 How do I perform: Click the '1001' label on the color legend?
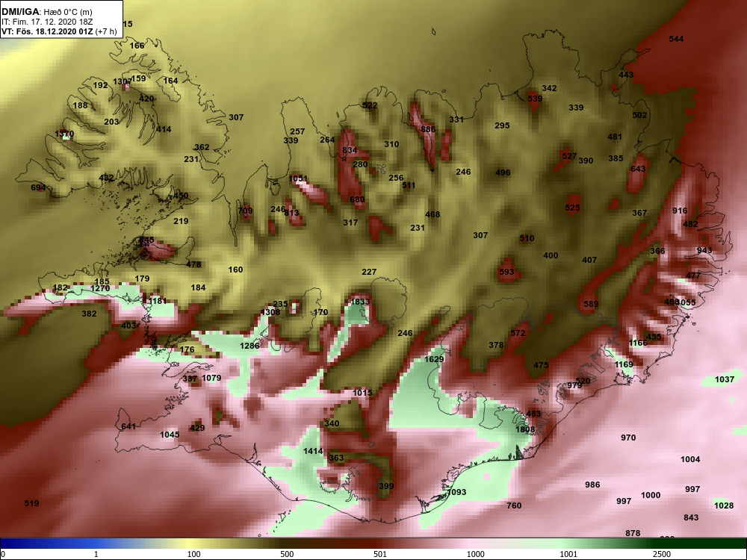click(x=568, y=554)
